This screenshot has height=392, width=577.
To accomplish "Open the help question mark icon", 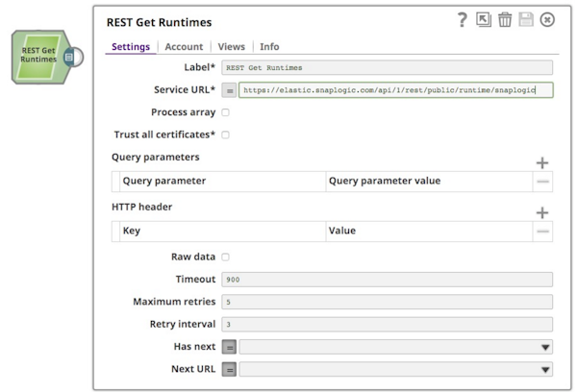I will [463, 20].
